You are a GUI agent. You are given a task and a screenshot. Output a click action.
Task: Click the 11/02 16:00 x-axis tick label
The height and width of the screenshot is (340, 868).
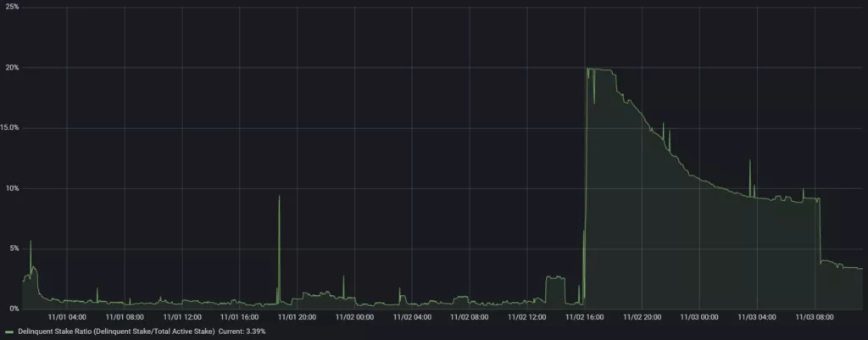click(x=583, y=317)
